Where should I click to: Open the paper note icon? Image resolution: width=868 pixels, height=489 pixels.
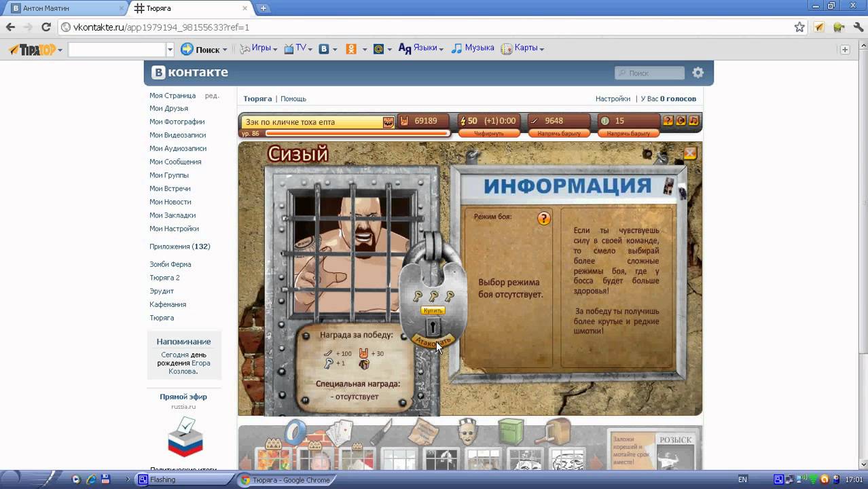(424, 432)
